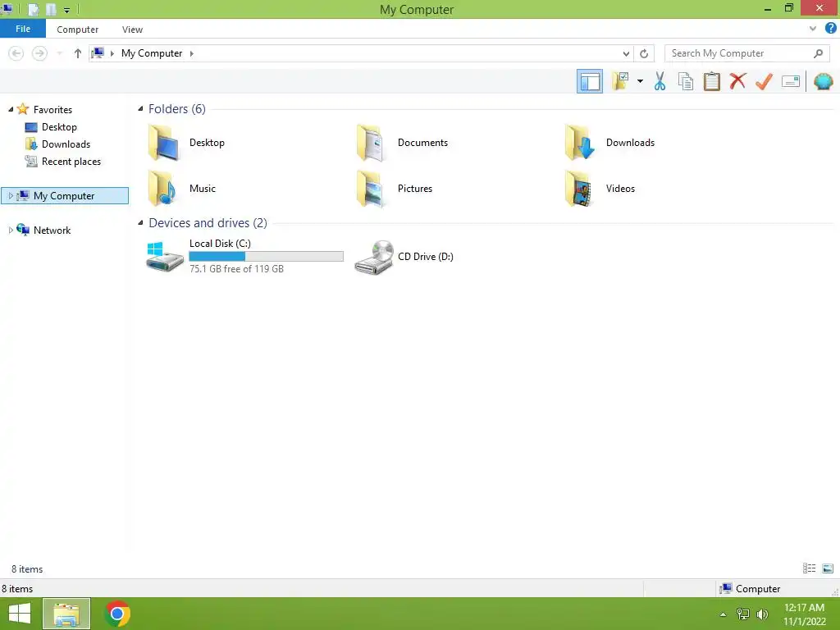Screen dimensions: 840x630
Task: Click the My Computer system icon in title bar
Action: pos(7,8)
